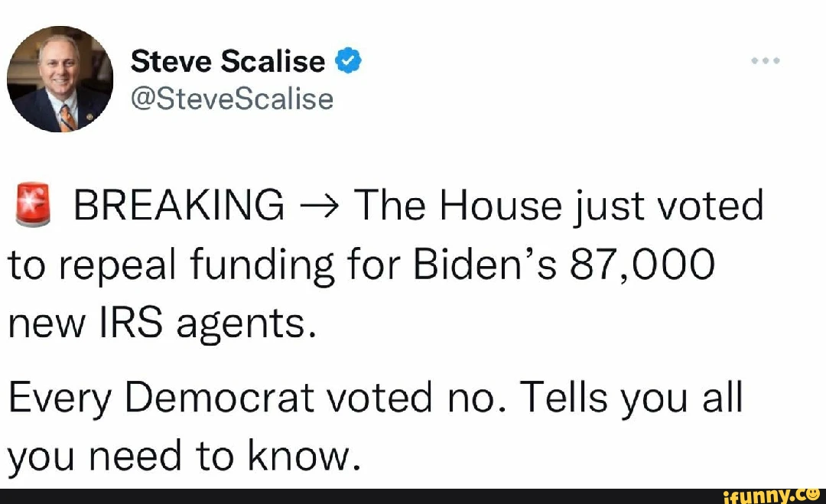Click the arrow symbol after BREAKING

pos(317,206)
